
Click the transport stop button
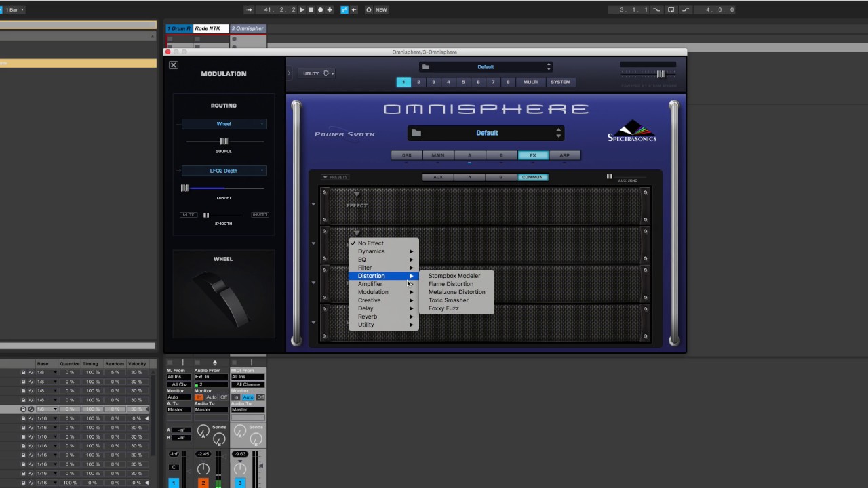(311, 9)
